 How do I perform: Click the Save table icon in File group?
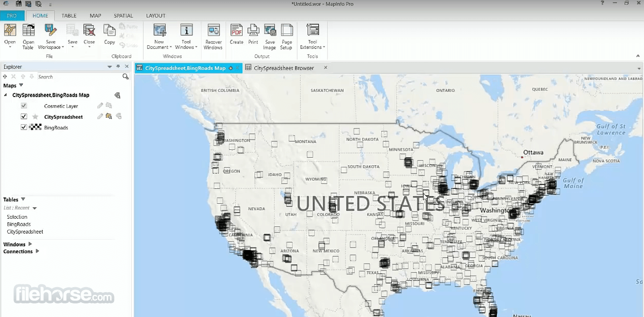pyautogui.click(x=72, y=30)
